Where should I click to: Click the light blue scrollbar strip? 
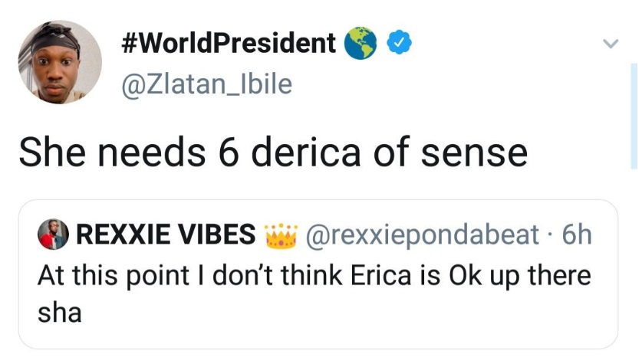click(x=634, y=115)
